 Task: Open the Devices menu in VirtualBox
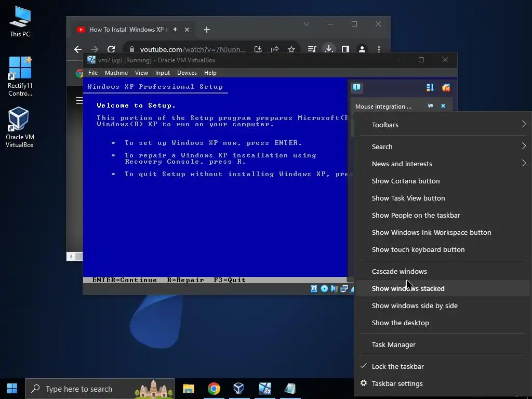click(x=187, y=73)
